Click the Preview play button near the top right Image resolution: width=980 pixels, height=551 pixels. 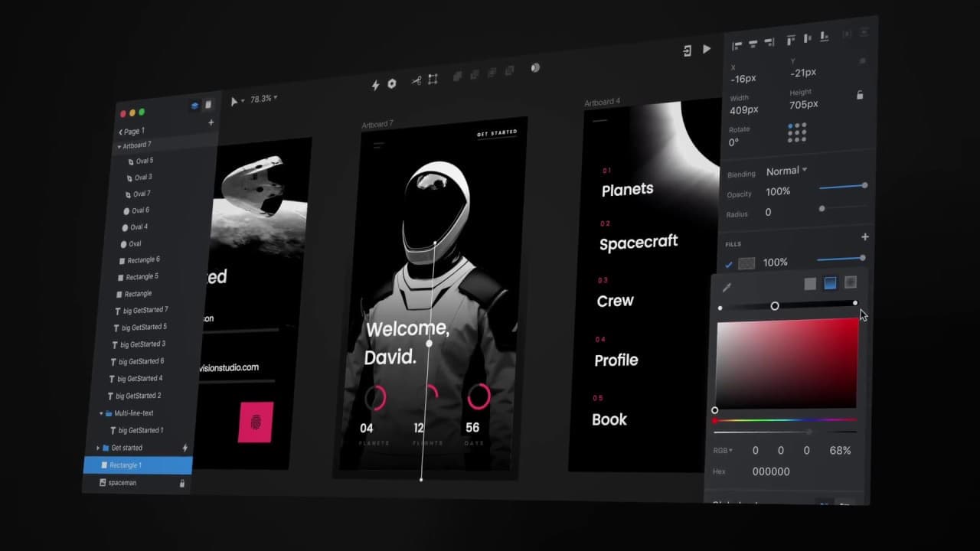pyautogui.click(x=707, y=48)
